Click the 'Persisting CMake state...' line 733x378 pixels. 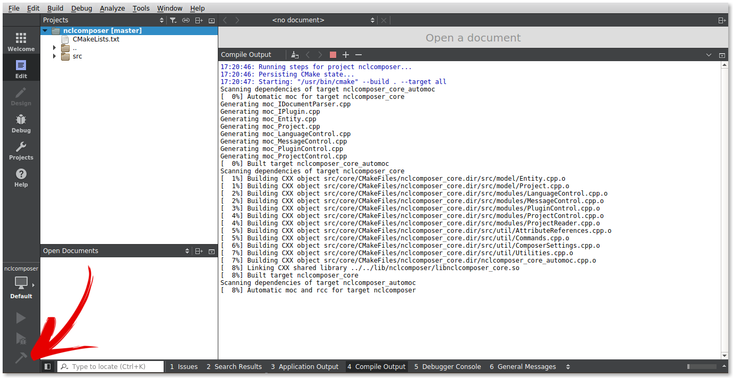287,74
